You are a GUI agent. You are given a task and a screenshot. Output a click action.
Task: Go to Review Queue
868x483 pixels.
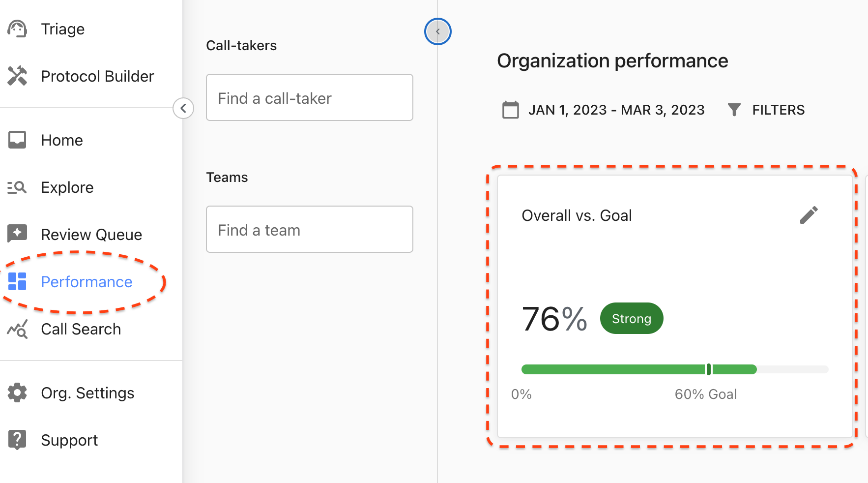(91, 235)
